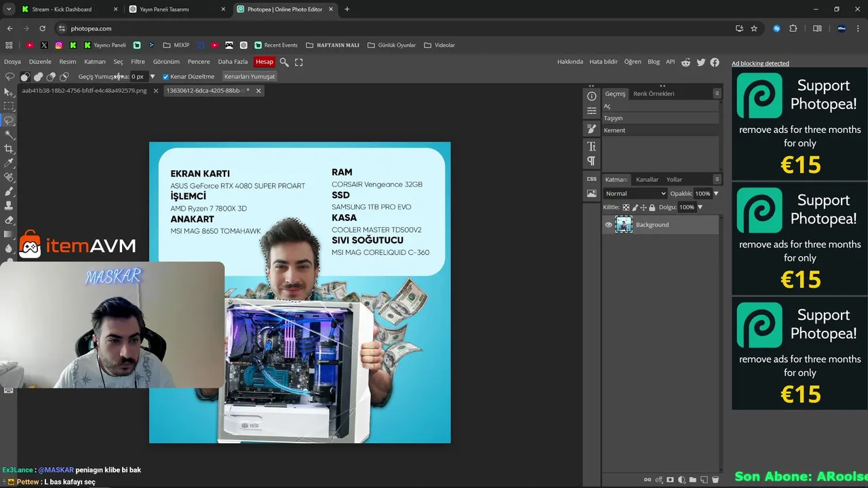Choose the replace selection mode
868x488 pixels.
click(x=25, y=77)
